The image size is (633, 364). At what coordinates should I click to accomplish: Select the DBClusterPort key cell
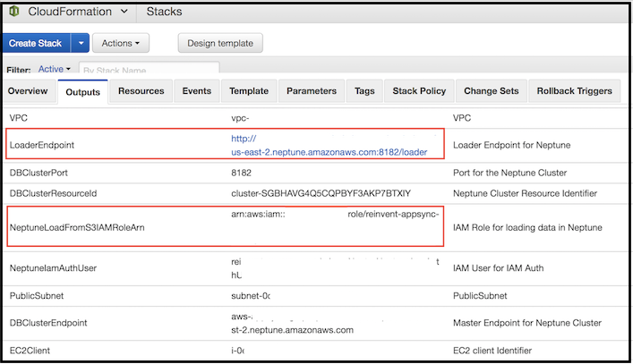[x=38, y=173]
